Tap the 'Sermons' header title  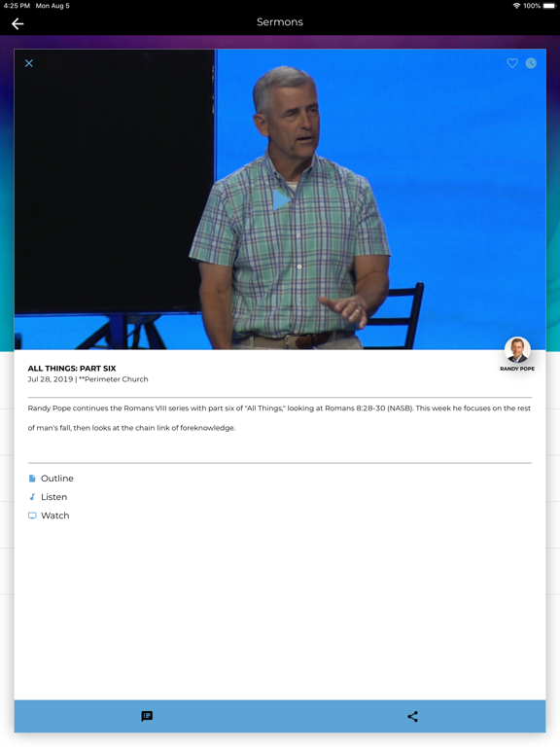280,22
